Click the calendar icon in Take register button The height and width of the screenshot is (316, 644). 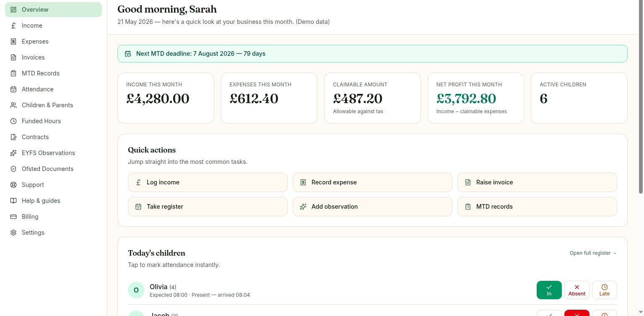pos(138,207)
